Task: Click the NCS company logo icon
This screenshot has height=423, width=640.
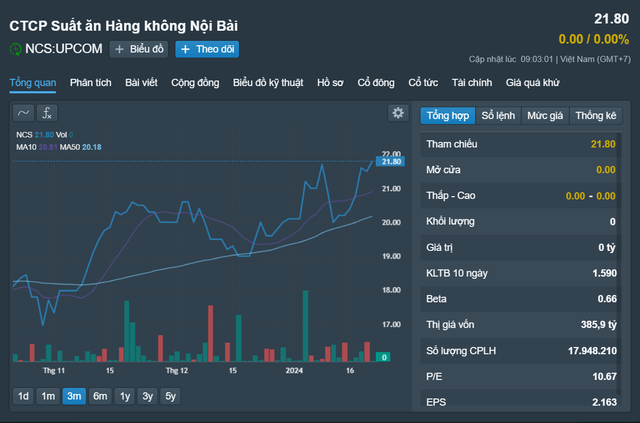Action: click(x=15, y=49)
